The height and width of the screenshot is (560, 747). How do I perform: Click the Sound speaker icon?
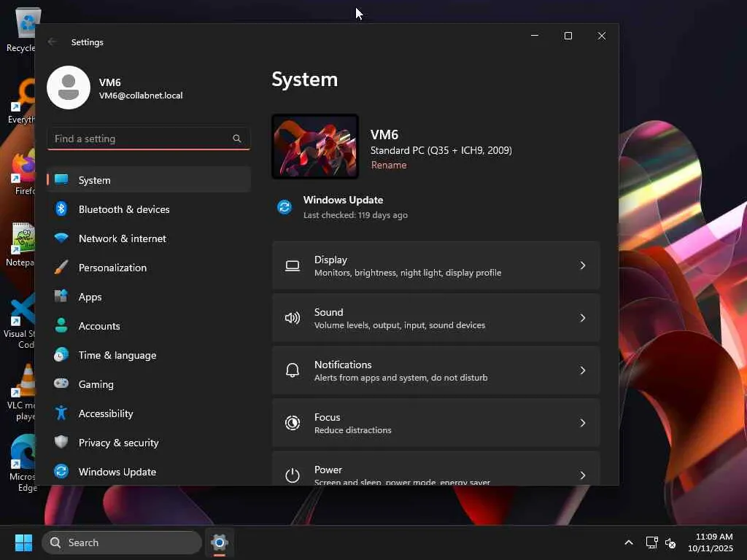[x=293, y=318]
